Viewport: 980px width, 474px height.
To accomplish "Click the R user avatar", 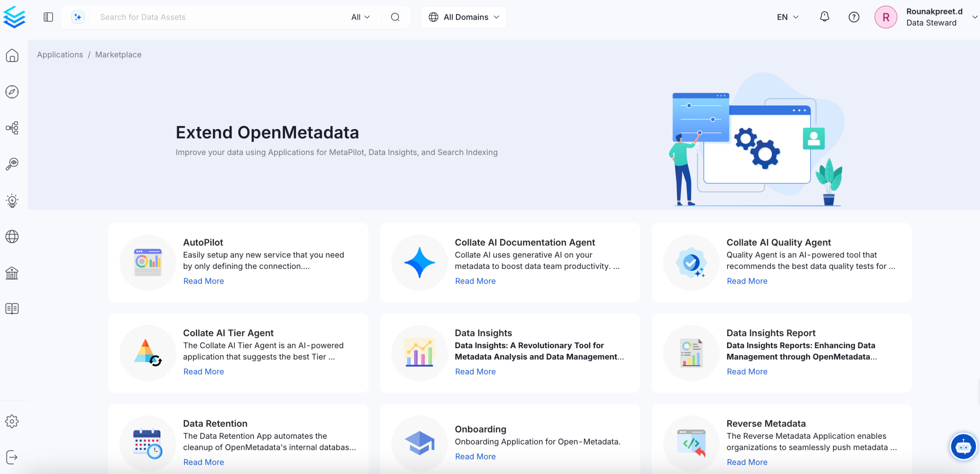I will [x=886, y=17].
